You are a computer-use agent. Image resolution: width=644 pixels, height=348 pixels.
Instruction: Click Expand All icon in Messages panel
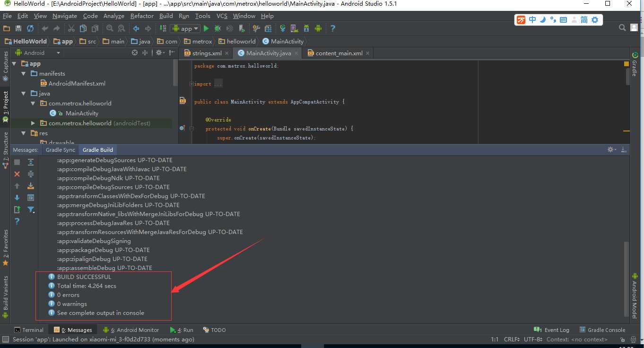[31, 162]
